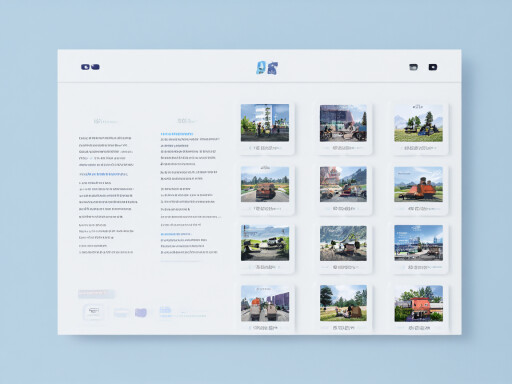Click the white card badge at bottom left
Viewport: 512px width, 384px height.
[x=94, y=312]
